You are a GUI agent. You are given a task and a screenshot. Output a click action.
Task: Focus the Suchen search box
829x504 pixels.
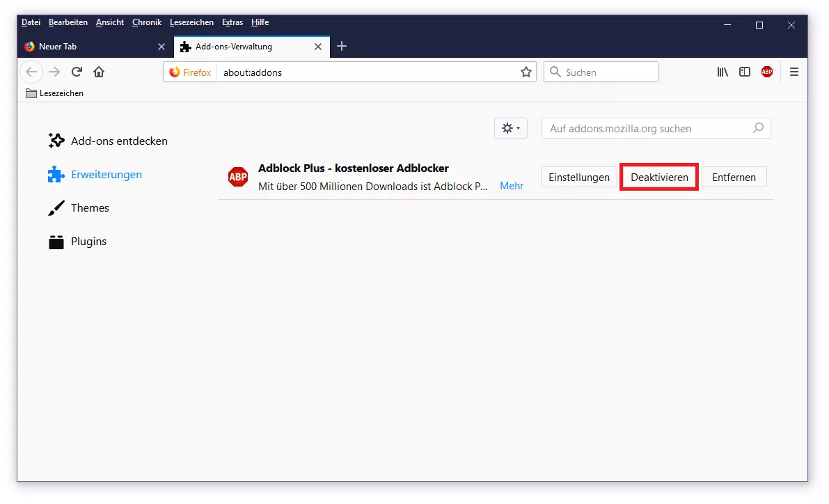(x=601, y=72)
